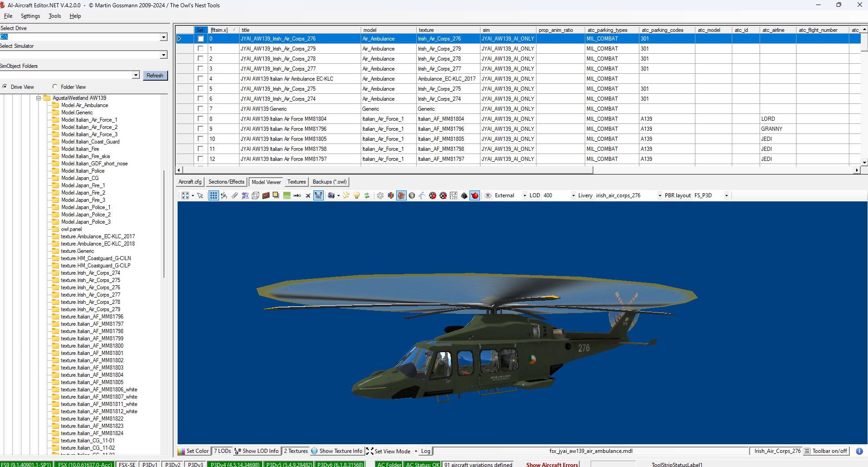Click the wireframe cube bounding box icon
Viewport: 868px width, 467px height.
click(255, 195)
